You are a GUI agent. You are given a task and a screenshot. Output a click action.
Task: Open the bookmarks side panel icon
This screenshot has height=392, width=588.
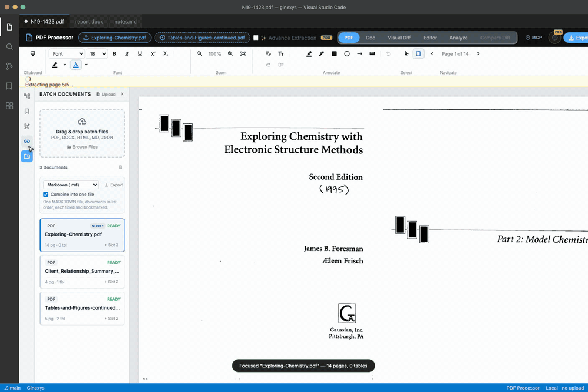27,111
